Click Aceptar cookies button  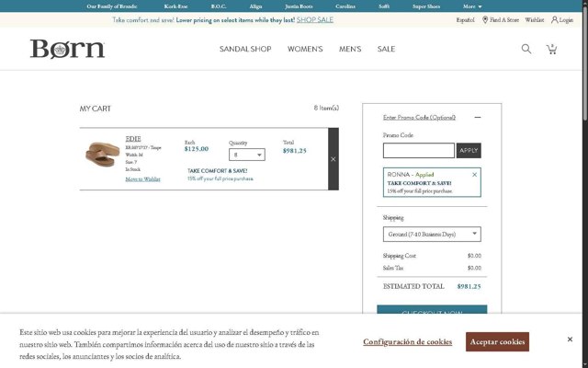coord(497,341)
